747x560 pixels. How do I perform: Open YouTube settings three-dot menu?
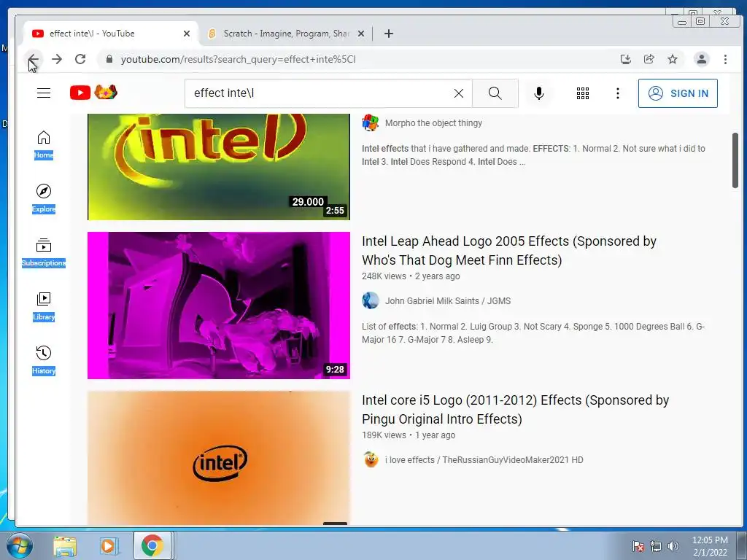point(617,93)
